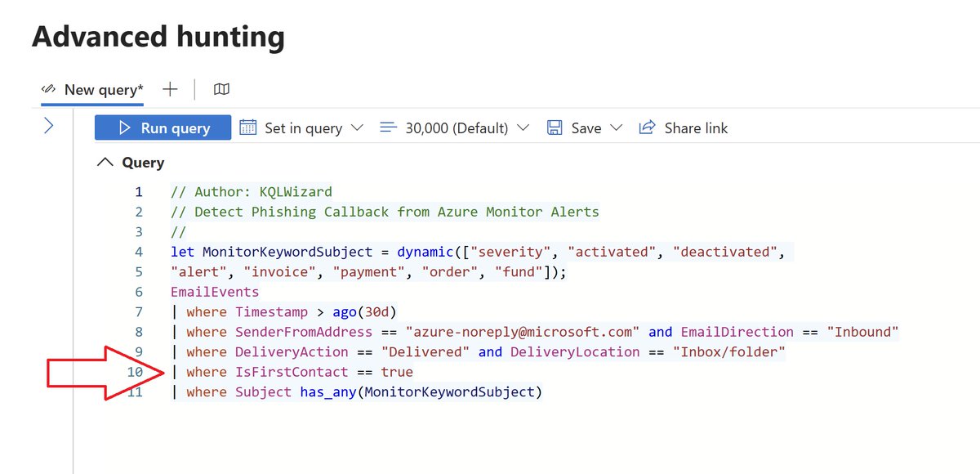Click IsFirstContact on line 10
Screen dimensions: 980x474
pyautogui.click(x=292, y=372)
